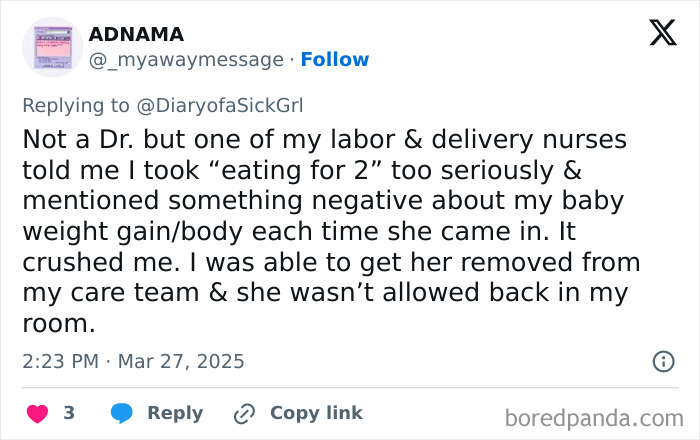The image size is (700, 440).
Task: Click the chain link copy icon
Action: pos(244,413)
